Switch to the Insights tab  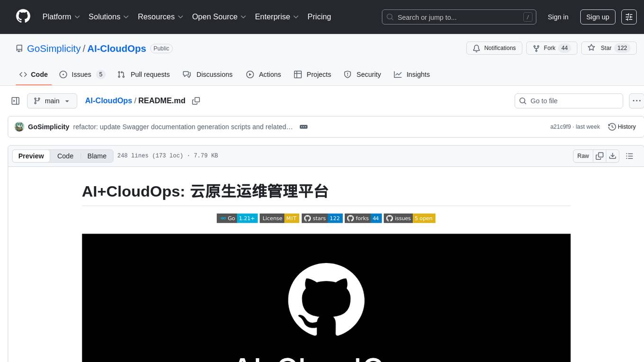(x=412, y=74)
